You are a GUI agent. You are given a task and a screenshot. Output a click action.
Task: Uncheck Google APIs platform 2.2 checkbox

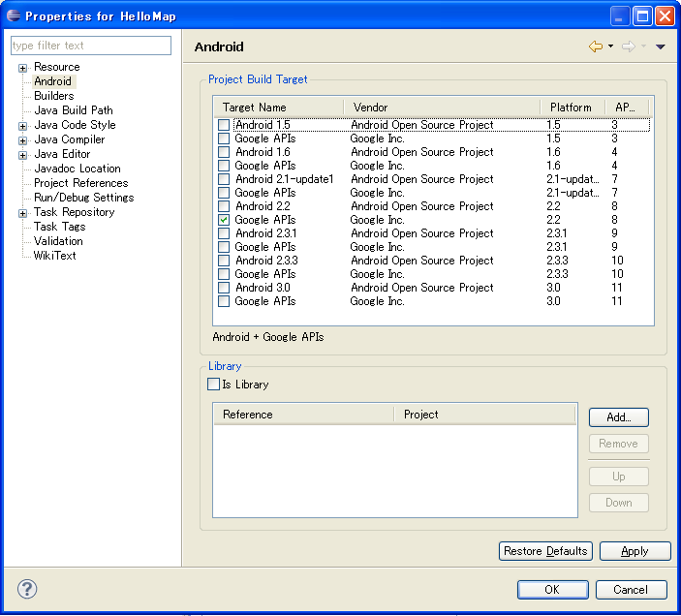pyautogui.click(x=224, y=220)
